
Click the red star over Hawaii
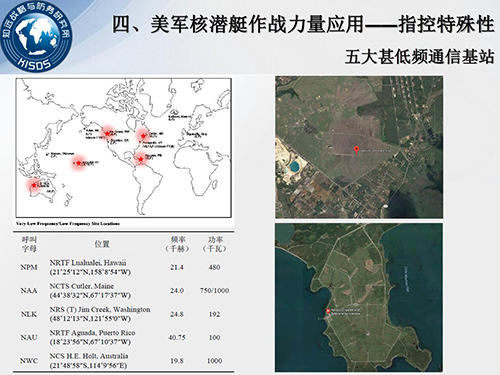(78, 163)
